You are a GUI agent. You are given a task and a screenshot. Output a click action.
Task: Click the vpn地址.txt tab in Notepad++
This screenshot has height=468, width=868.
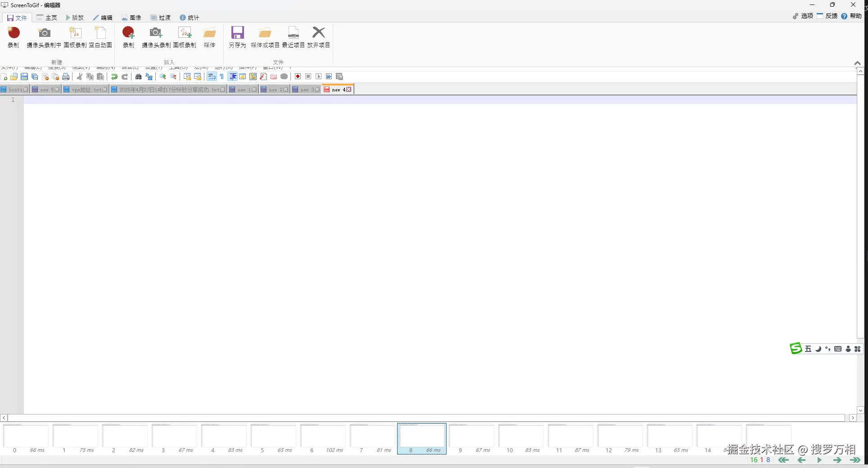click(x=86, y=90)
